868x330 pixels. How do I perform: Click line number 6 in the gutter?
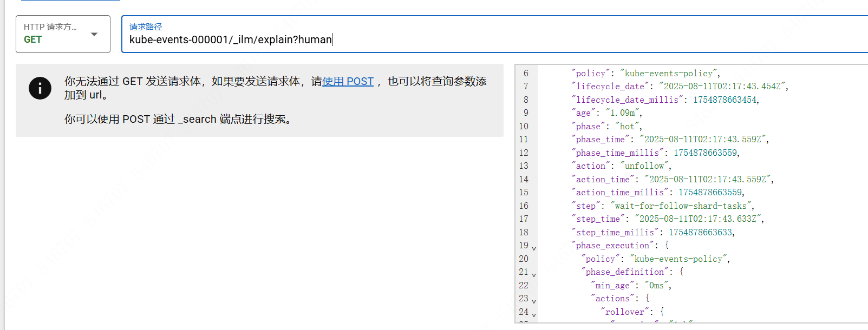pyautogui.click(x=525, y=73)
